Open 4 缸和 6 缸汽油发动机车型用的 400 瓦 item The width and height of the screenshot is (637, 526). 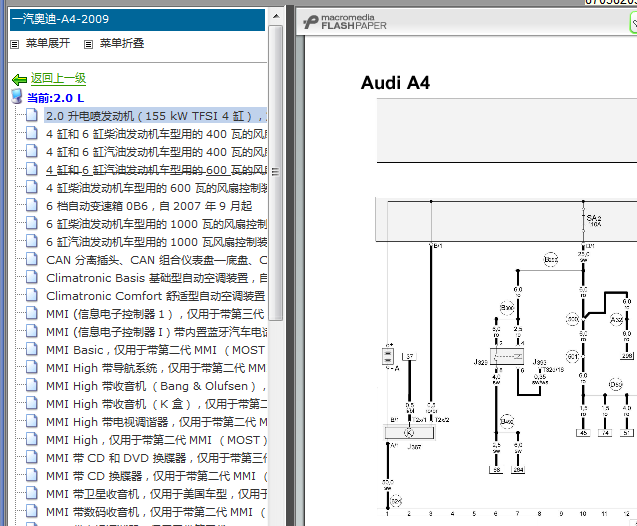[x=156, y=152]
